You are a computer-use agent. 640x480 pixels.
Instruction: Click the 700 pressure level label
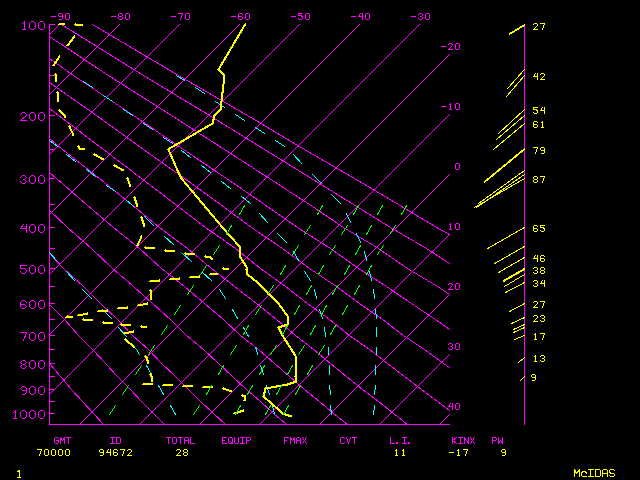point(31,336)
